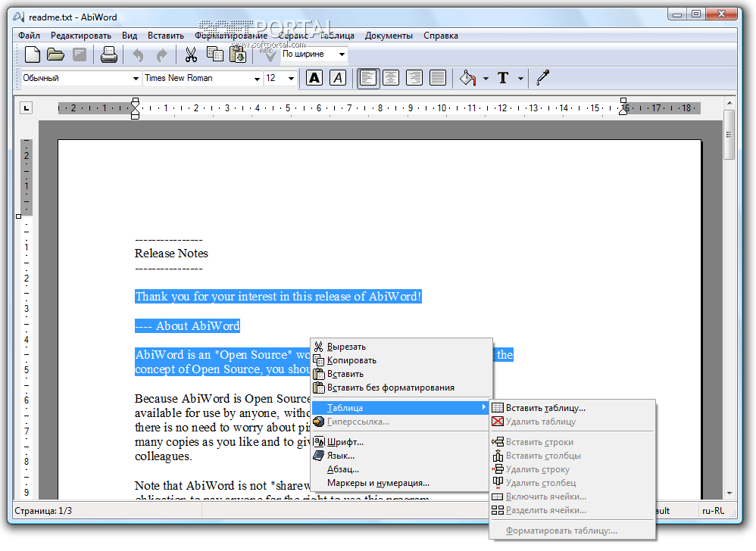Click the icon beside Включить ячейки
This screenshot has height=551, width=756.
(498, 497)
